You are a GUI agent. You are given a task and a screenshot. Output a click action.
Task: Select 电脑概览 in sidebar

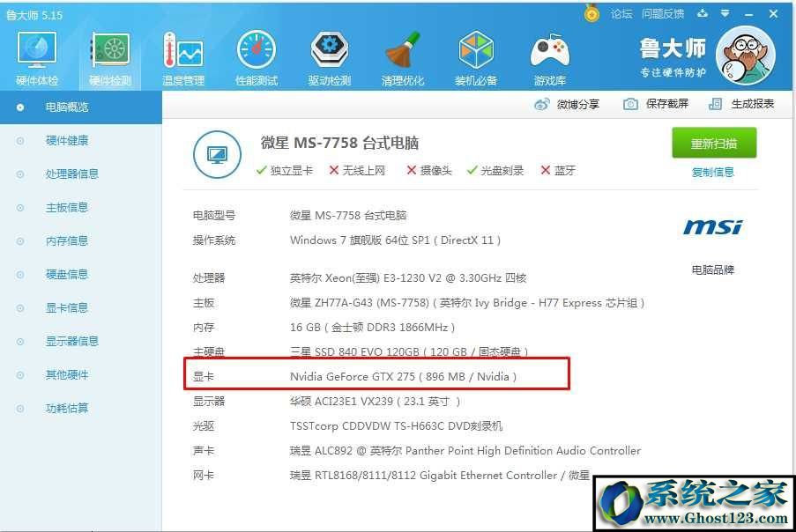tap(81, 107)
